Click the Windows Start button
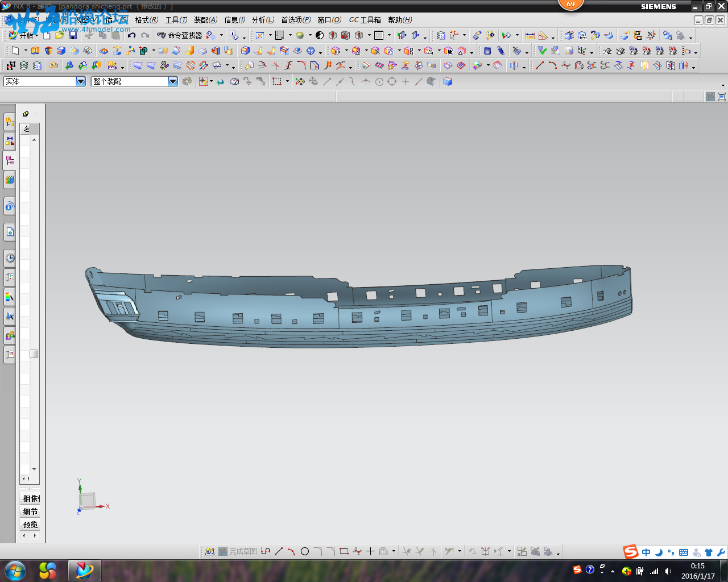 click(15, 570)
